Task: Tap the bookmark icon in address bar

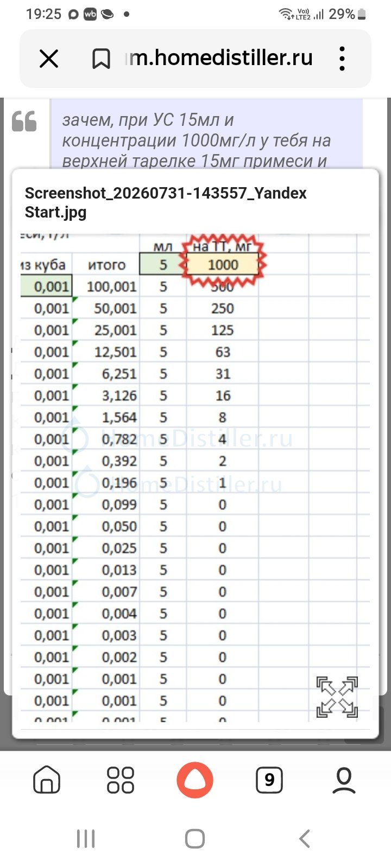Action: 101,59
